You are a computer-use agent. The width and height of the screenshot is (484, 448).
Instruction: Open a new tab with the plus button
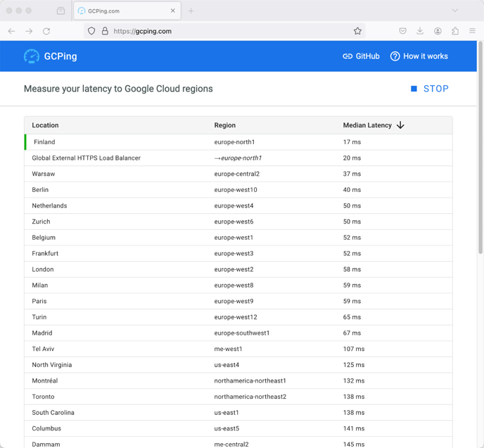(191, 11)
